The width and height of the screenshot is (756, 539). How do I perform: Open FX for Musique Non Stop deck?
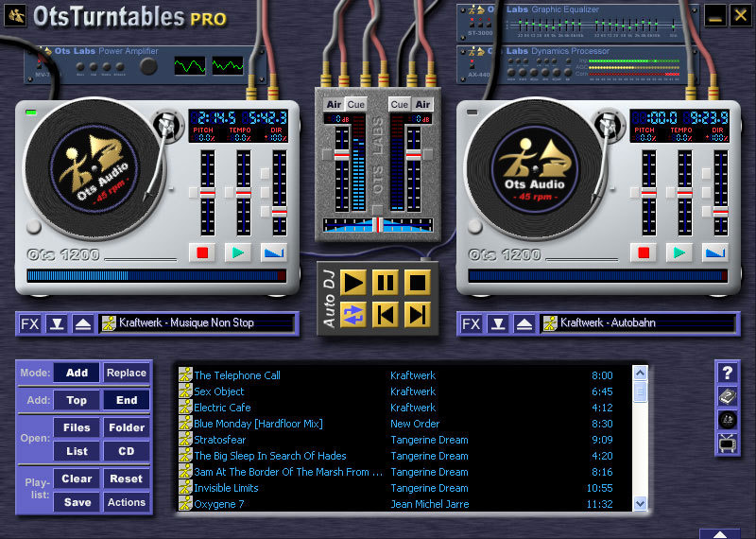point(29,323)
